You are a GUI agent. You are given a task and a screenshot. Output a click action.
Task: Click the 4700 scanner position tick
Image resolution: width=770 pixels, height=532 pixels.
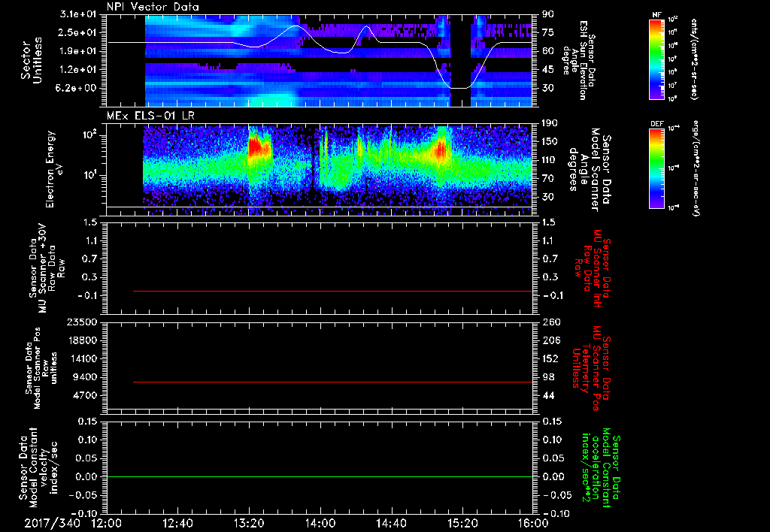[x=85, y=395]
